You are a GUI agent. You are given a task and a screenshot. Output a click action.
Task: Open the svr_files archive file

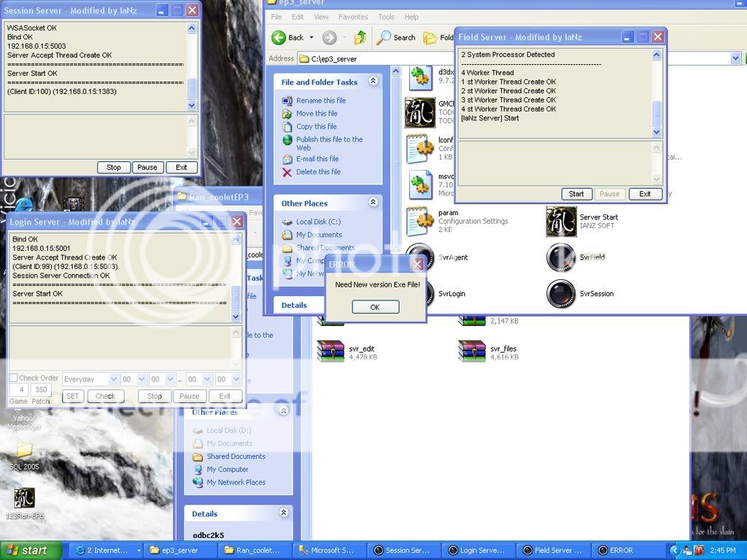pyautogui.click(x=472, y=351)
